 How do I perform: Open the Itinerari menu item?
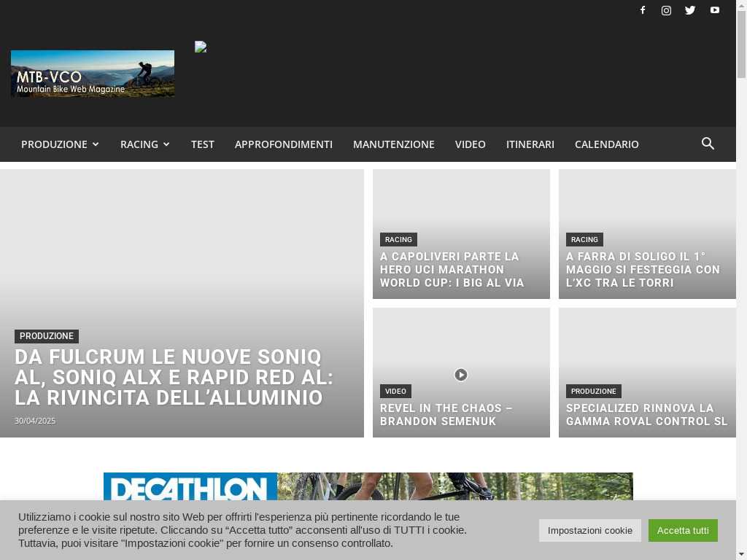[x=530, y=144]
